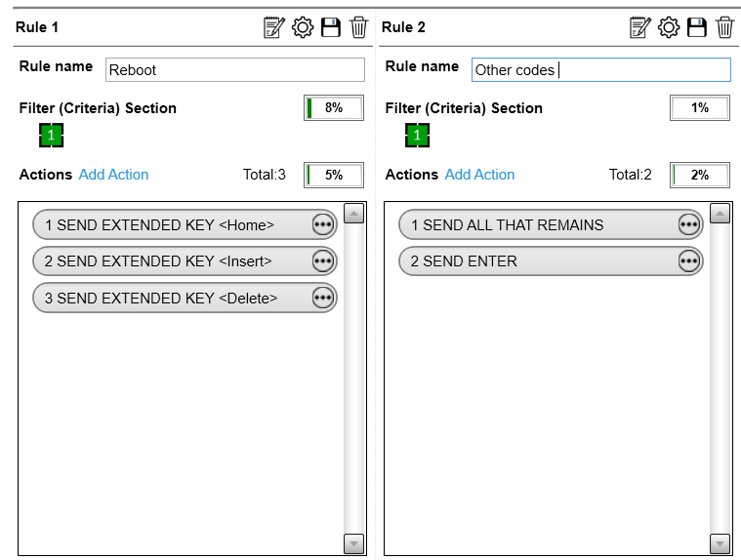Click Add Action link in Rule 2
This screenshot has height=560, width=741.
pyautogui.click(x=479, y=175)
